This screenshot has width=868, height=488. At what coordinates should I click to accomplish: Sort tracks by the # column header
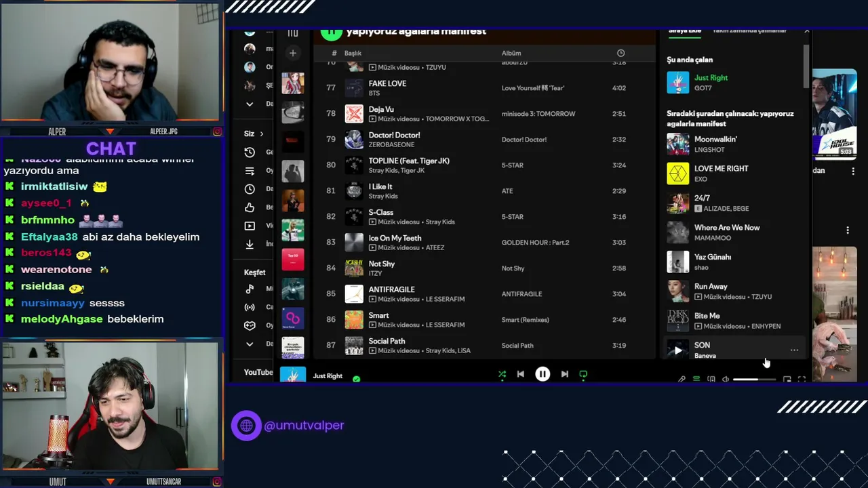click(x=334, y=53)
